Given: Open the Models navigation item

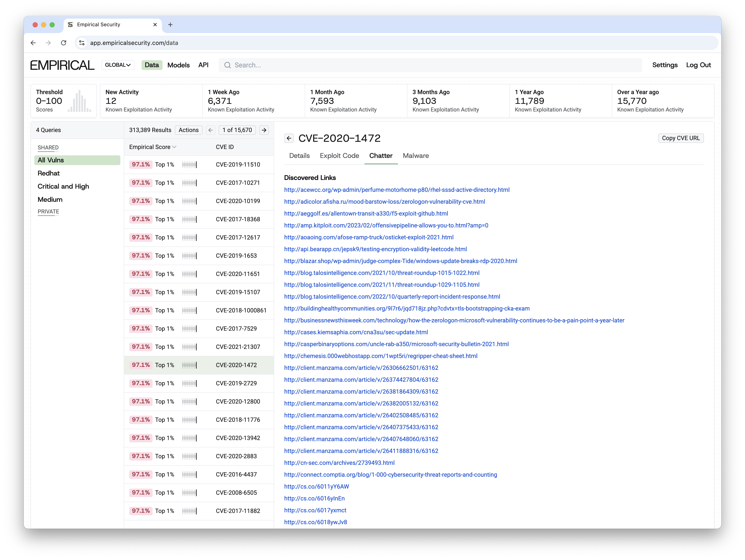Looking at the screenshot, I should click(x=178, y=65).
